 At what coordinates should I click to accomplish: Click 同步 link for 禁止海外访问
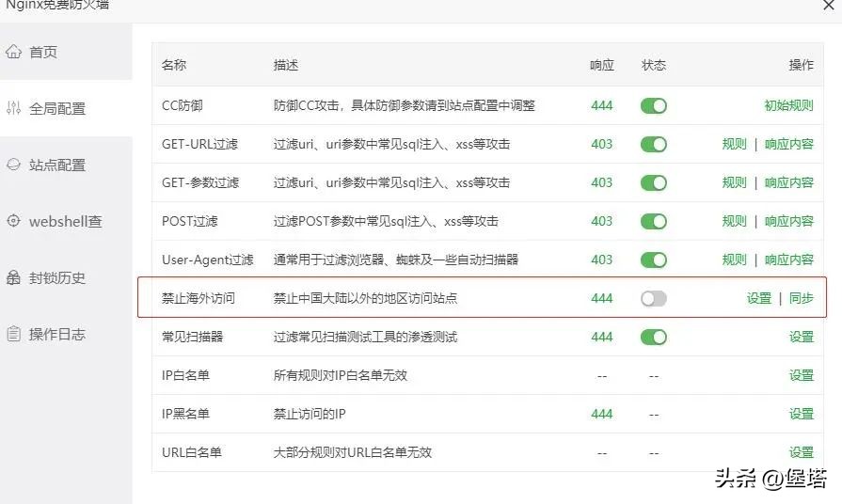pyautogui.click(x=802, y=298)
